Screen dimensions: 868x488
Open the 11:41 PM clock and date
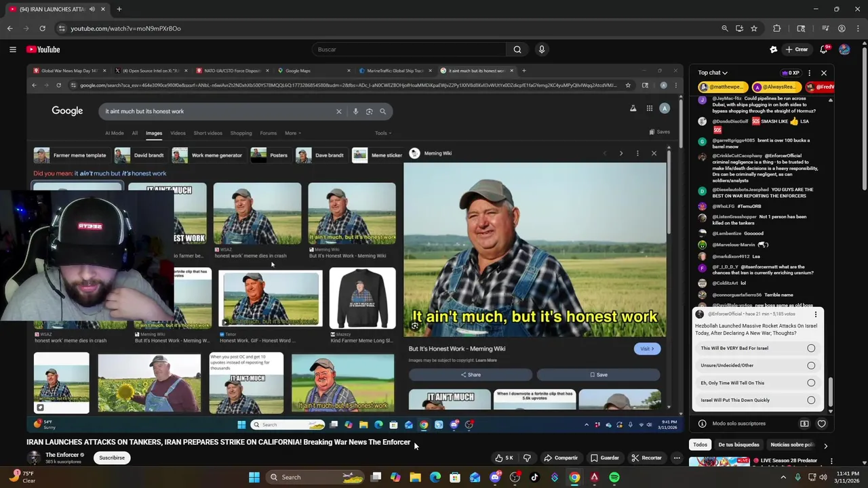click(x=848, y=477)
